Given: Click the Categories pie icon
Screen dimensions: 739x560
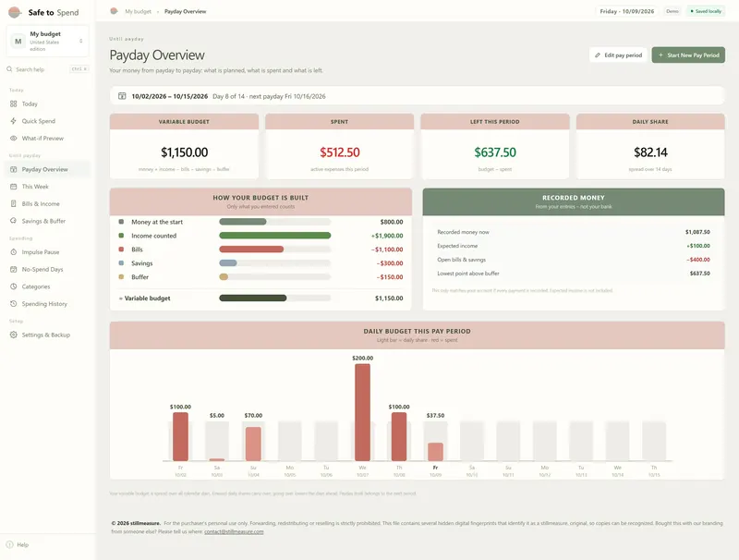Looking at the screenshot, I should click(x=13, y=286).
